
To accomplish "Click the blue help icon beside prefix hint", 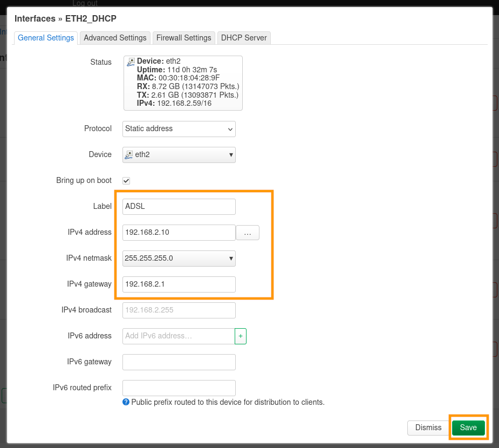I will (126, 402).
